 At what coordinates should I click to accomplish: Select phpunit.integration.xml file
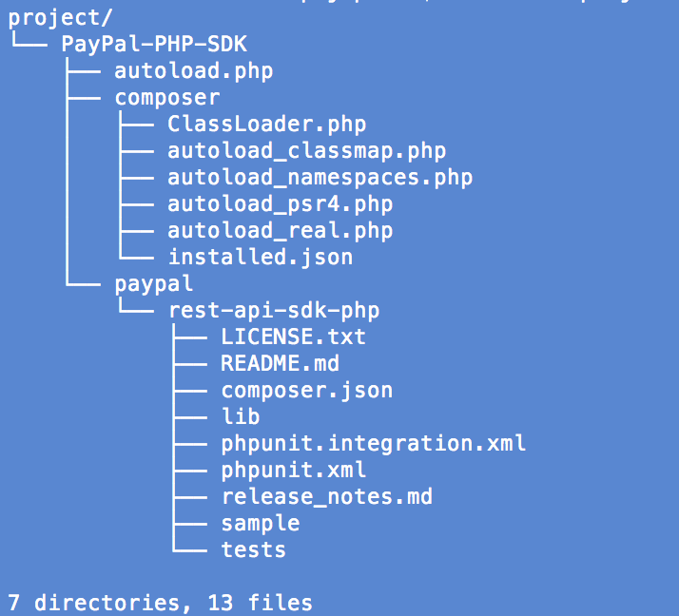tap(374, 444)
